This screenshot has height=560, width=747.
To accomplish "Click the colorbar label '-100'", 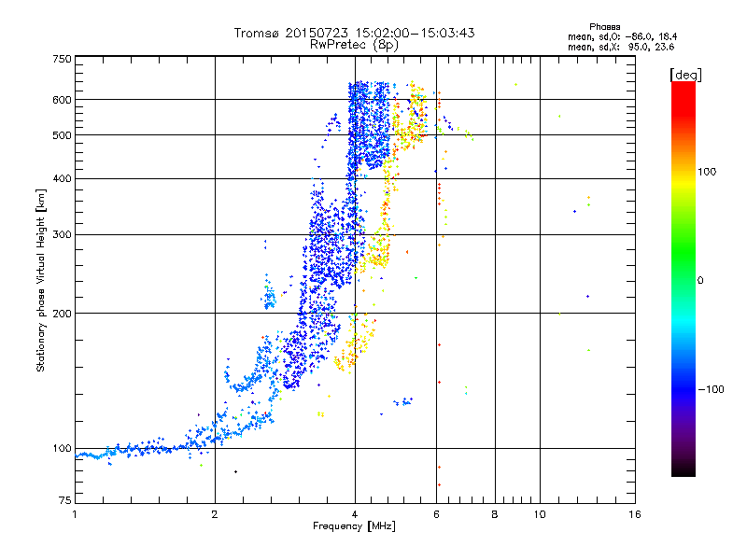I will [711, 389].
